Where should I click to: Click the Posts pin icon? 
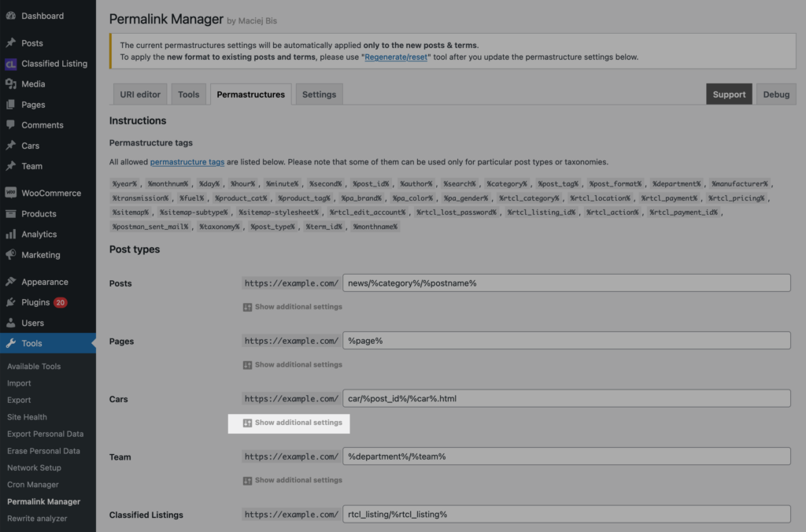pyautogui.click(x=11, y=43)
